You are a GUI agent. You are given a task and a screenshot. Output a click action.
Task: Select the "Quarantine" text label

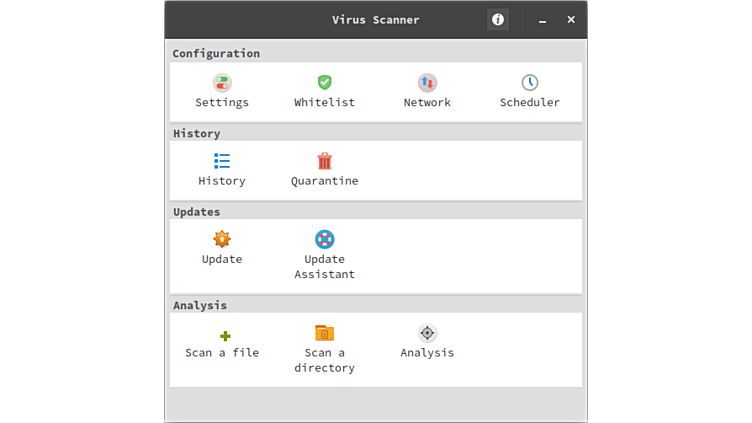point(324,181)
